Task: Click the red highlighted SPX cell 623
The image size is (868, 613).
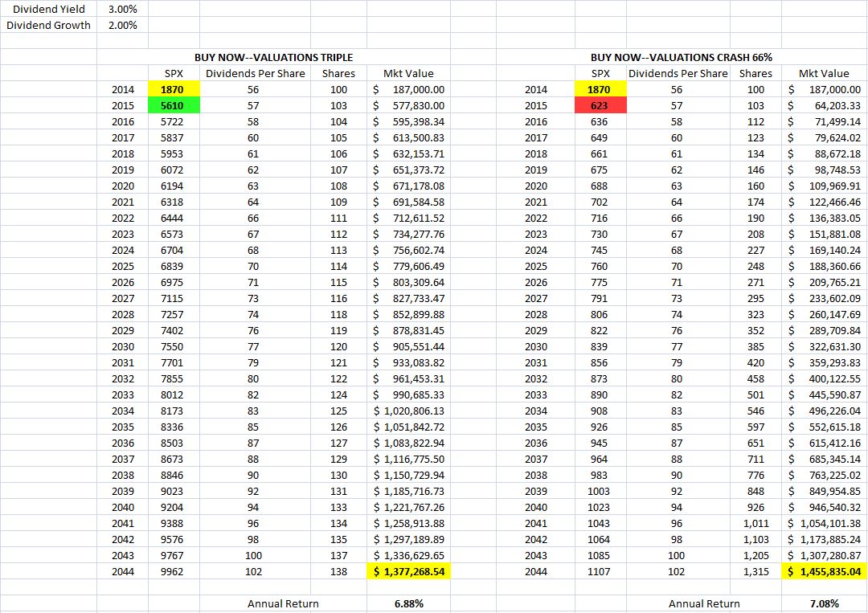Action: (600, 105)
